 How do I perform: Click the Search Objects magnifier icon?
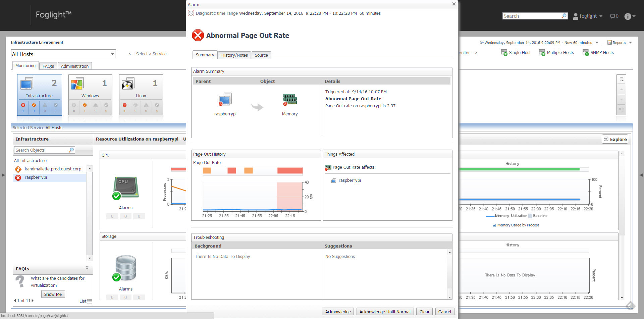coord(71,150)
